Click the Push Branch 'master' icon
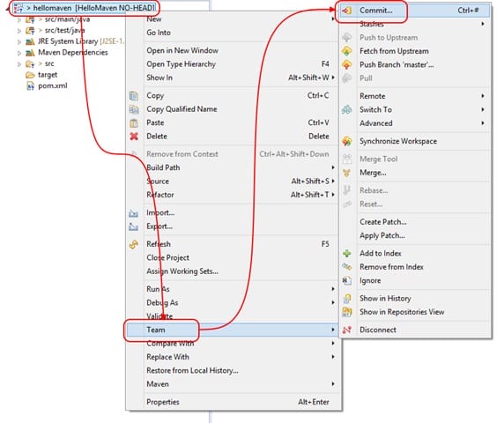Image resolution: width=504 pixels, height=423 pixels. click(x=346, y=64)
